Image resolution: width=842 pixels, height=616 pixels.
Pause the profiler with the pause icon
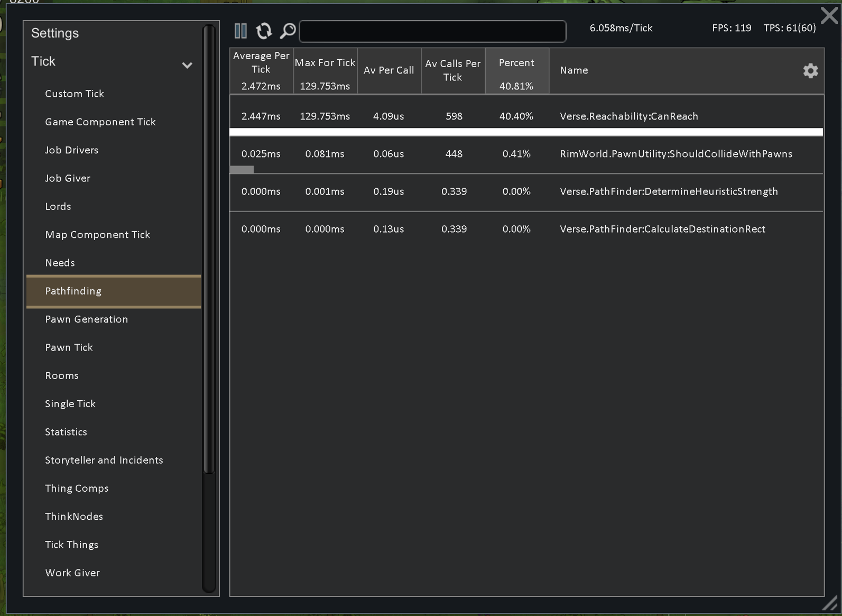[x=240, y=31]
